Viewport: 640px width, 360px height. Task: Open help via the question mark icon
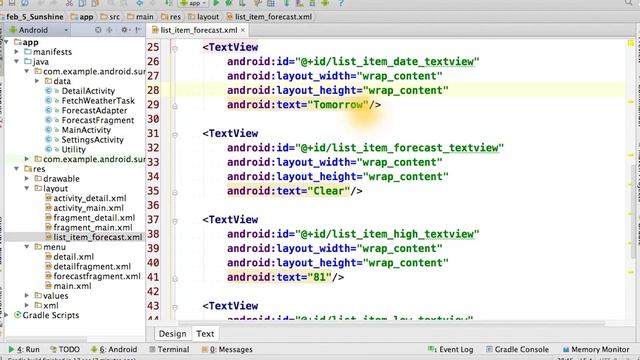(340, 3)
